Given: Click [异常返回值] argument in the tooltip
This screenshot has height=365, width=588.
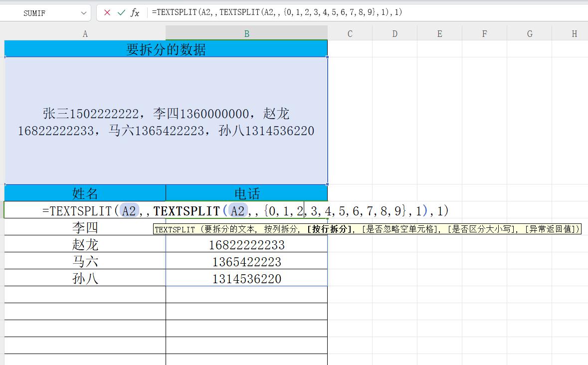Looking at the screenshot, I should 549,229.
